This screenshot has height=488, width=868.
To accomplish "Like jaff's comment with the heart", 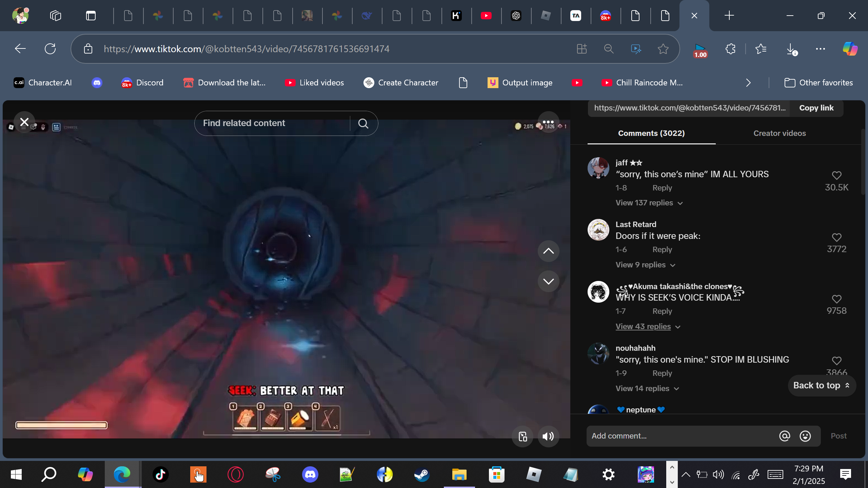I will click(836, 176).
